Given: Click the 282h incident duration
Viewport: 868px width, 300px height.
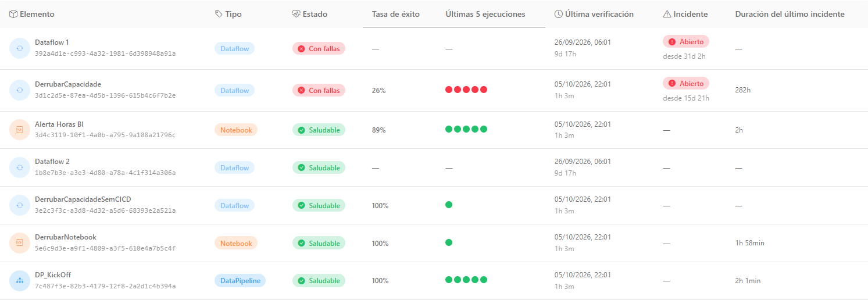Looking at the screenshot, I should pos(744,90).
